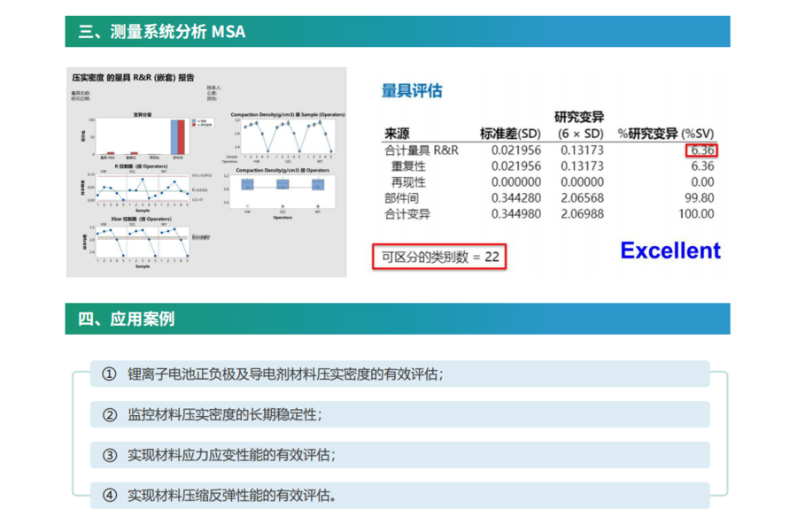The height and width of the screenshot is (532, 797).
Task: Click the circled number ① list marker
Action: (108, 374)
